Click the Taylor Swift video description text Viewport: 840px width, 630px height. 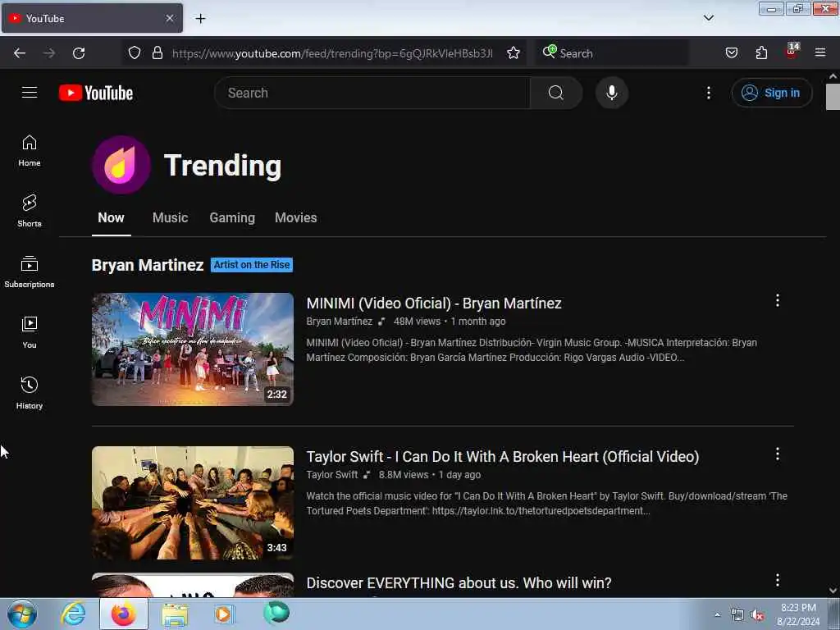546,504
